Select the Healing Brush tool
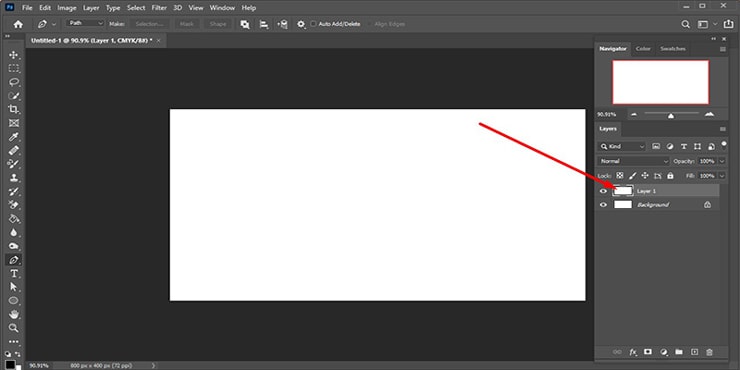Image resolution: width=740 pixels, height=370 pixels. coord(14,151)
